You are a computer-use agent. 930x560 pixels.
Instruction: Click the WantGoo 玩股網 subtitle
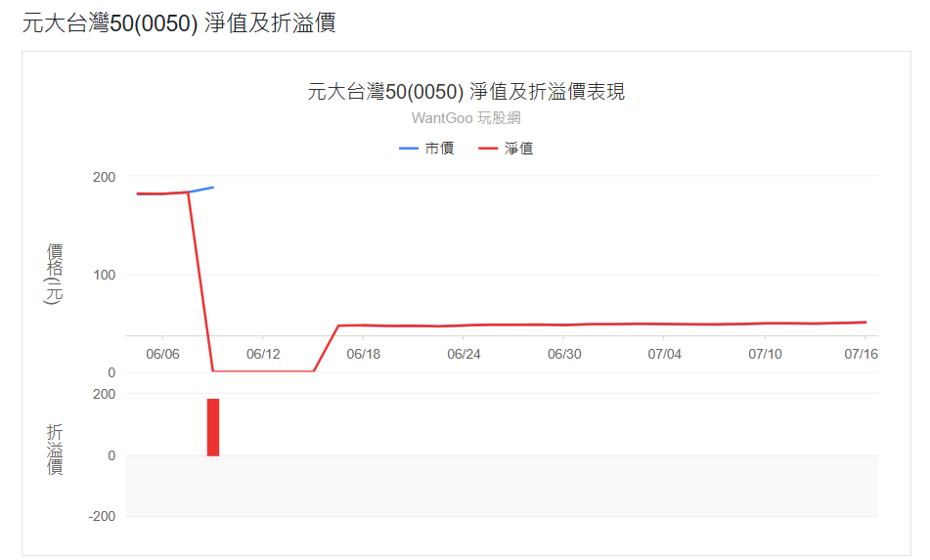[466, 118]
